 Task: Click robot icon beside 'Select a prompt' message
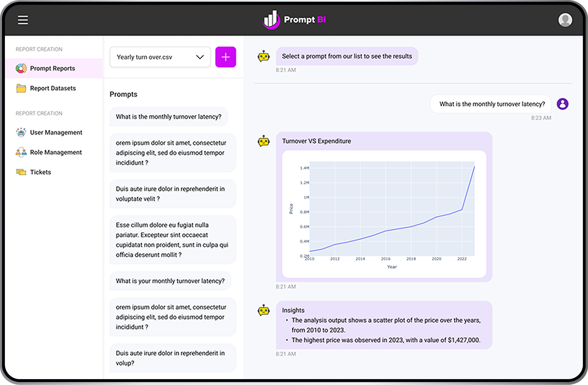coord(264,56)
